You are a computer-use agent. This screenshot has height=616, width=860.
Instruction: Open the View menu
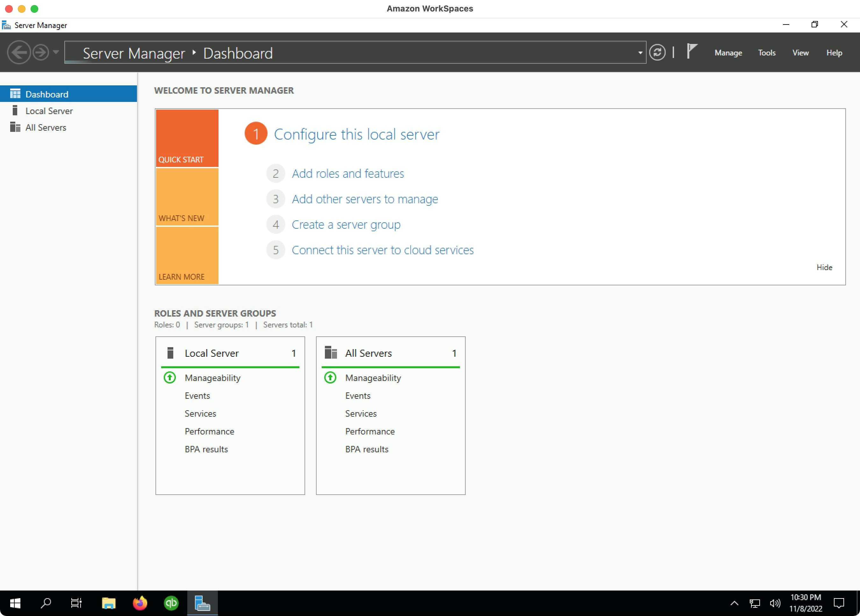click(x=800, y=53)
